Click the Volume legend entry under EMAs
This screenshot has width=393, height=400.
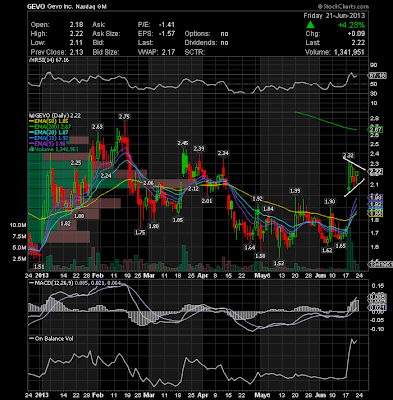(x=53, y=149)
